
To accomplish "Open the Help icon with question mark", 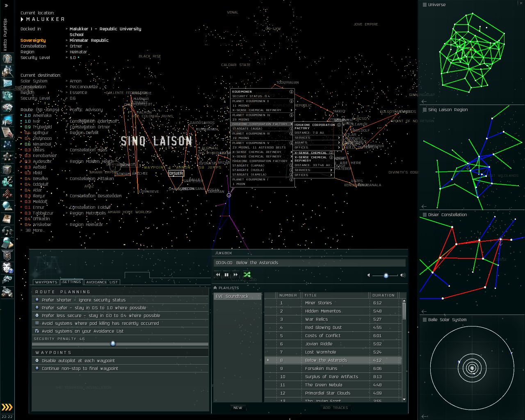I will click(x=7, y=268).
